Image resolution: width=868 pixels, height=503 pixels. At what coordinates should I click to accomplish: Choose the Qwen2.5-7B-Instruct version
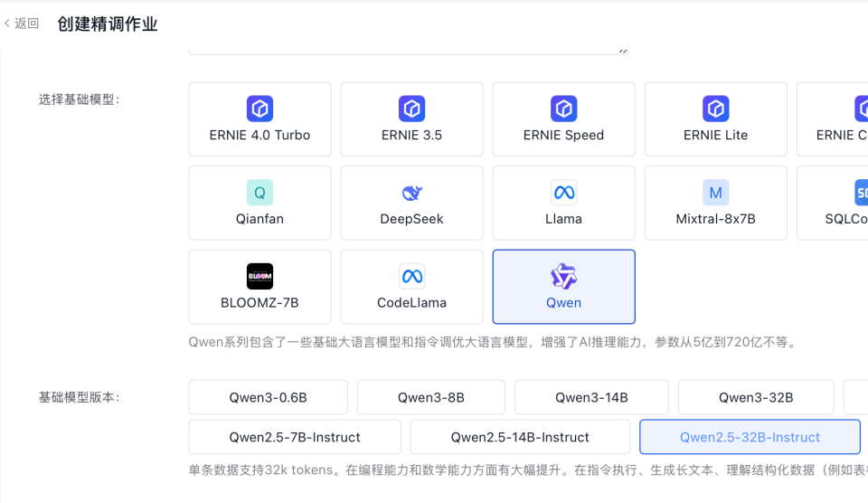[295, 437]
